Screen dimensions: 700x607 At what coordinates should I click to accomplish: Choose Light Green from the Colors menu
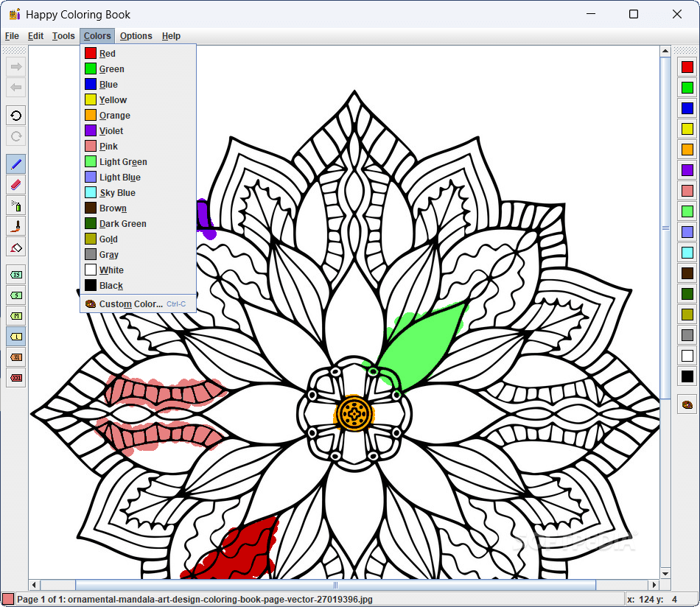[x=138, y=162]
